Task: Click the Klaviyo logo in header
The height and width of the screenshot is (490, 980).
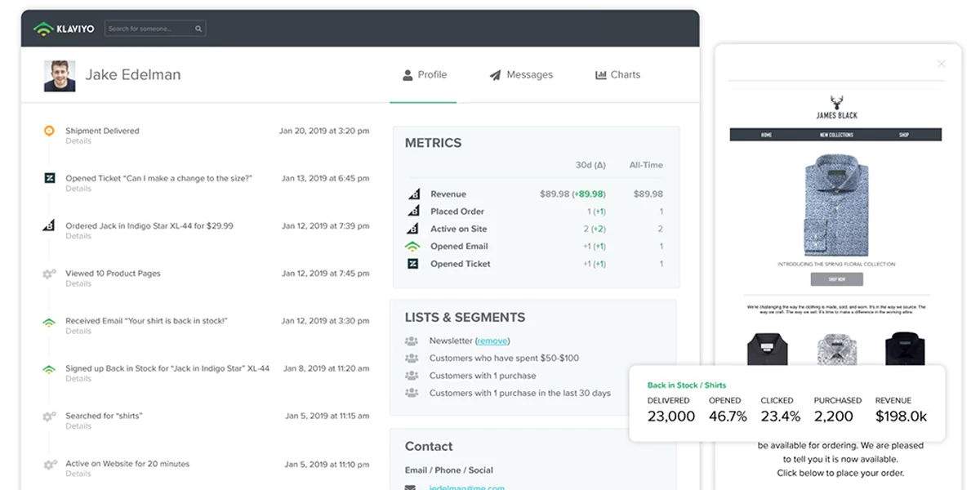Action: [x=64, y=29]
